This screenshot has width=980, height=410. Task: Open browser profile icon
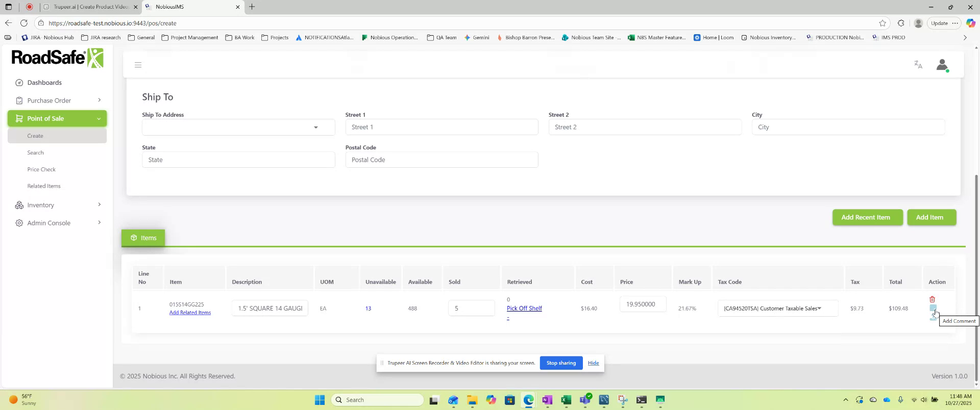pos(918,23)
